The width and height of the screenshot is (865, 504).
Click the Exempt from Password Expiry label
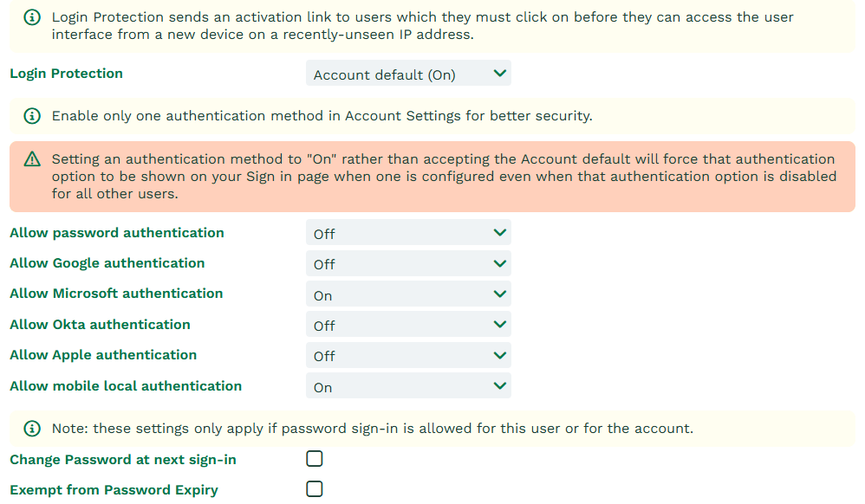[x=114, y=490]
